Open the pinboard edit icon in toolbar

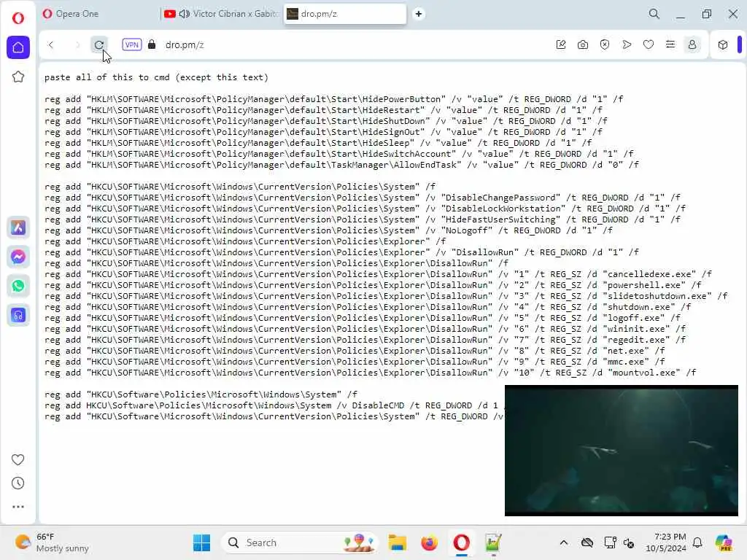[561, 44]
